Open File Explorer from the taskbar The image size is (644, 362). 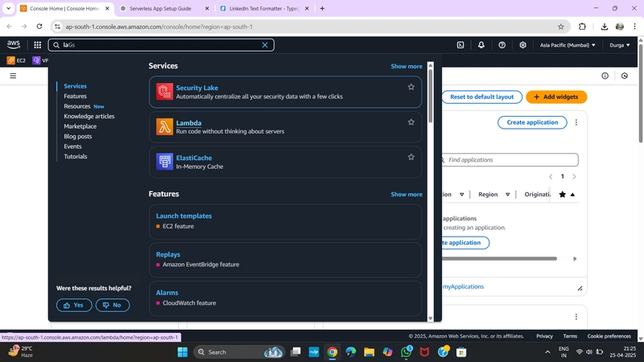click(369, 352)
